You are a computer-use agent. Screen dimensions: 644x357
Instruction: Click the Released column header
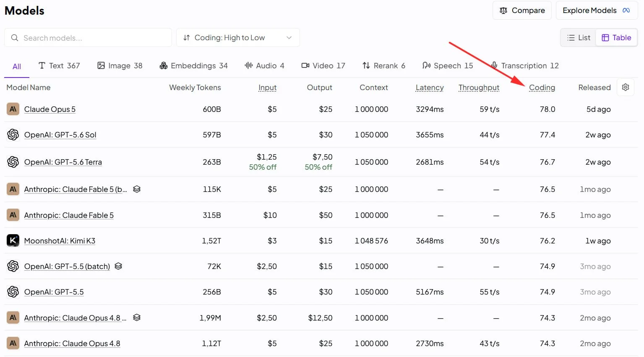pyautogui.click(x=594, y=88)
